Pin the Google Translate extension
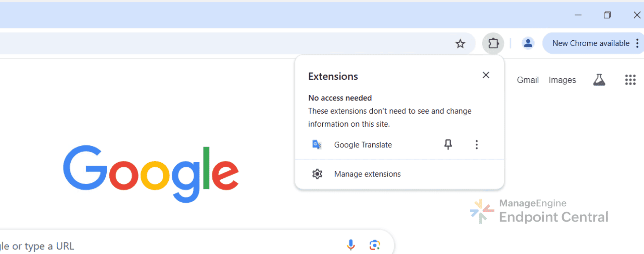Image resolution: width=644 pixels, height=254 pixels. 448,145
